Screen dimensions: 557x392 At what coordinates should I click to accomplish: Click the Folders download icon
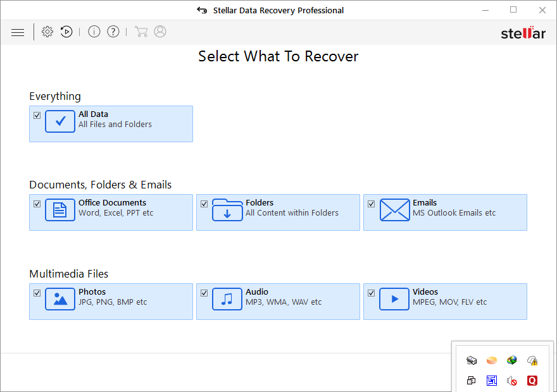(227, 210)
